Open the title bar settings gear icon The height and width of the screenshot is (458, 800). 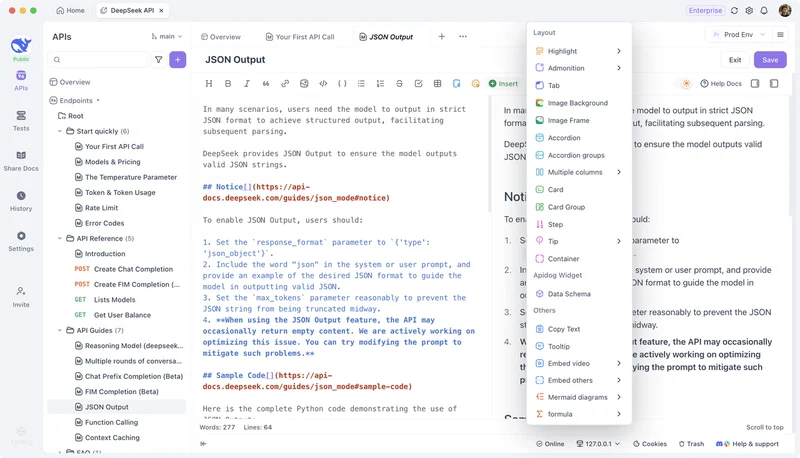749,11
